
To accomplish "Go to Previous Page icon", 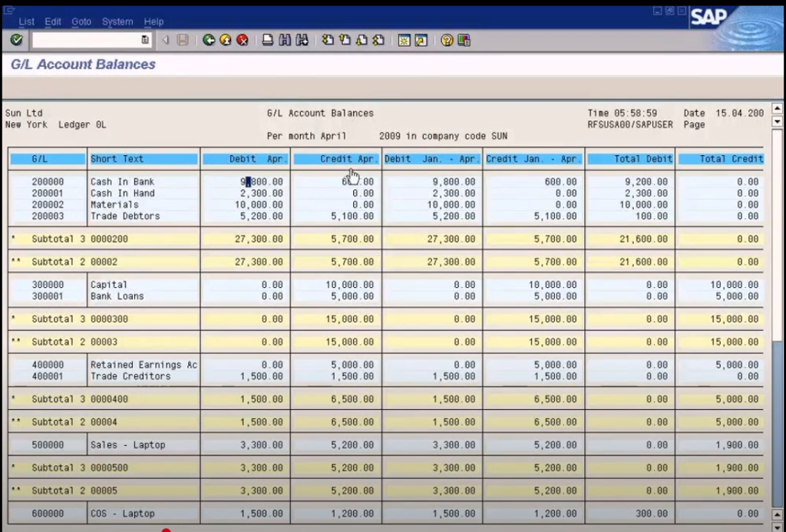I will click(x=345, y=40).
